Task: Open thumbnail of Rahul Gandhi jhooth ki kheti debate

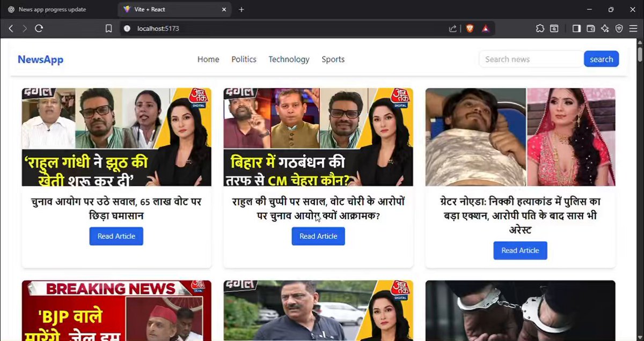Action: coord(116,137)
